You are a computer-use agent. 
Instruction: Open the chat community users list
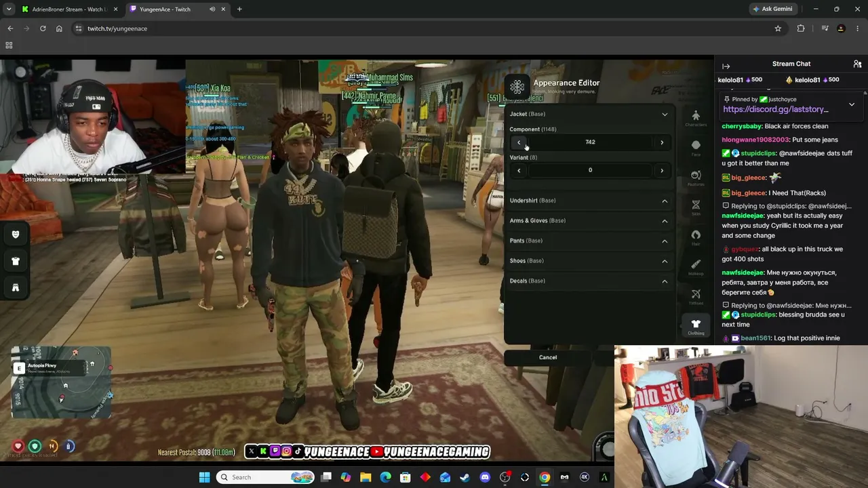857,64
